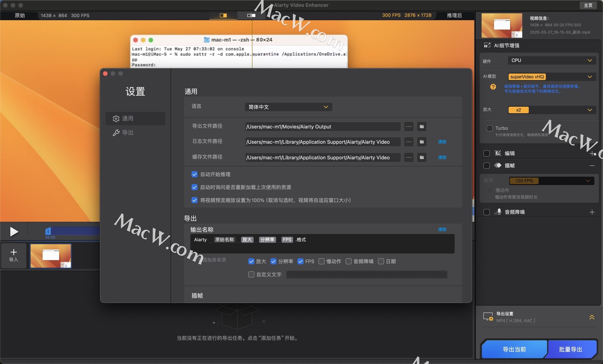Click 导出当前 button
This screenshot has width=603, height=364.
coord(514,349)
